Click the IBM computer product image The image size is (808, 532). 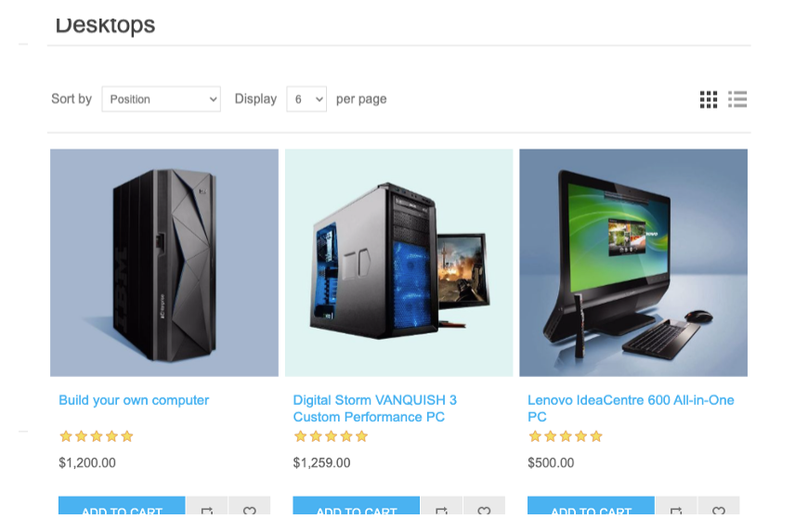(x=164, y=263)
